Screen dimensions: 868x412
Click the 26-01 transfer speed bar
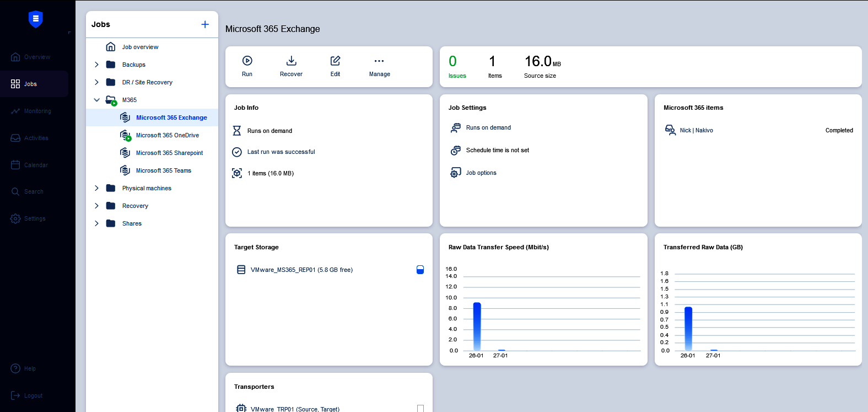(477, 325)
